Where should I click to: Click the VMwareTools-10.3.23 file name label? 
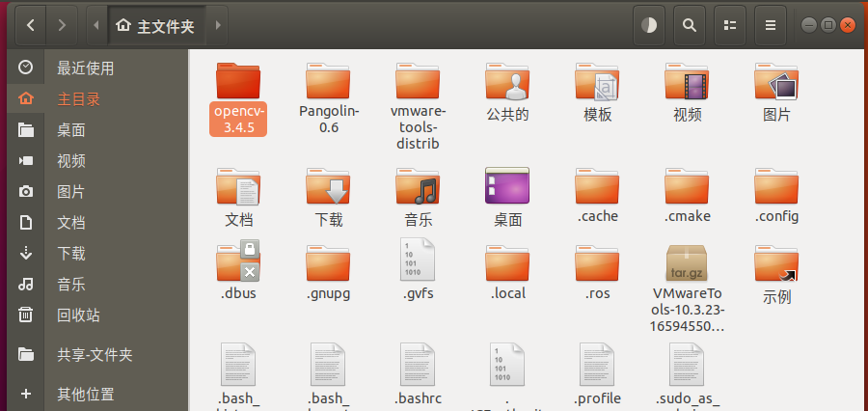coord(687,310)
